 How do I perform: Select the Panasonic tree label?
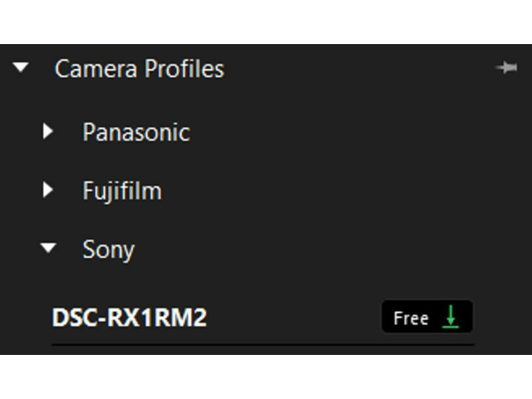pos(136,132)
